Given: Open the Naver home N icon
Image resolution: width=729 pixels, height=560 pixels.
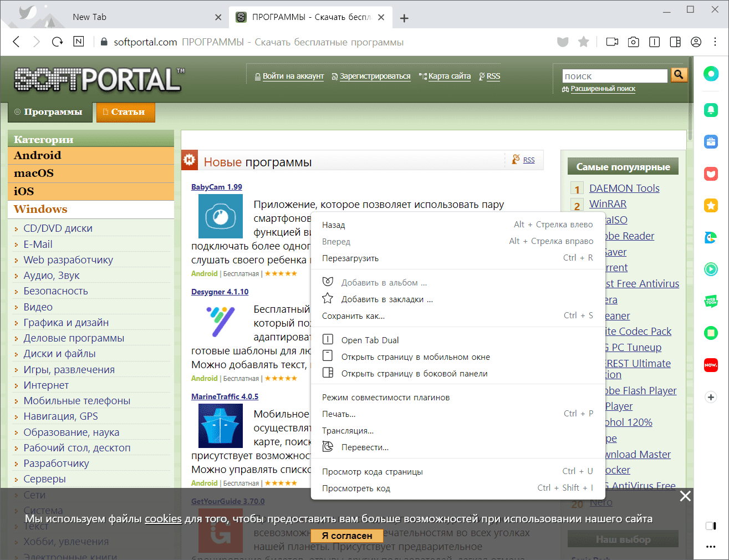Looking at the screenshot, I should point(79,42).
